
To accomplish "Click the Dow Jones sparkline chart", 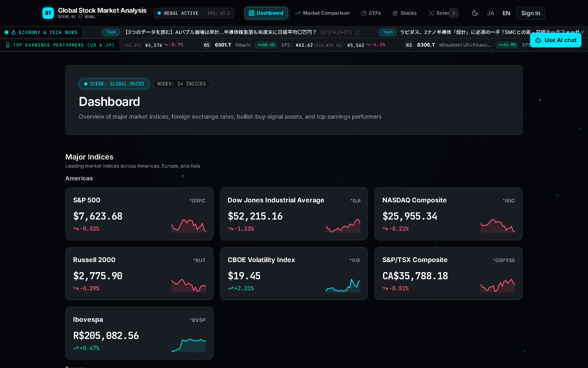I will point(343,226).
